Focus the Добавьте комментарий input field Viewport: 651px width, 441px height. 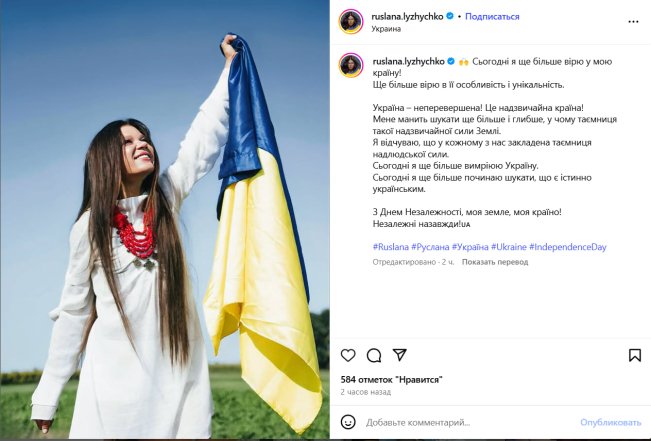tap(469, 423)
